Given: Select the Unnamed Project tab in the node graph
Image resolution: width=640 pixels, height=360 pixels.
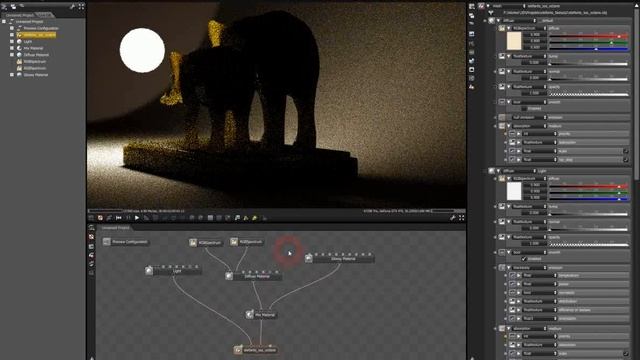Looking at the screenshot, I should pyautogui.click(x=116, y=228).
